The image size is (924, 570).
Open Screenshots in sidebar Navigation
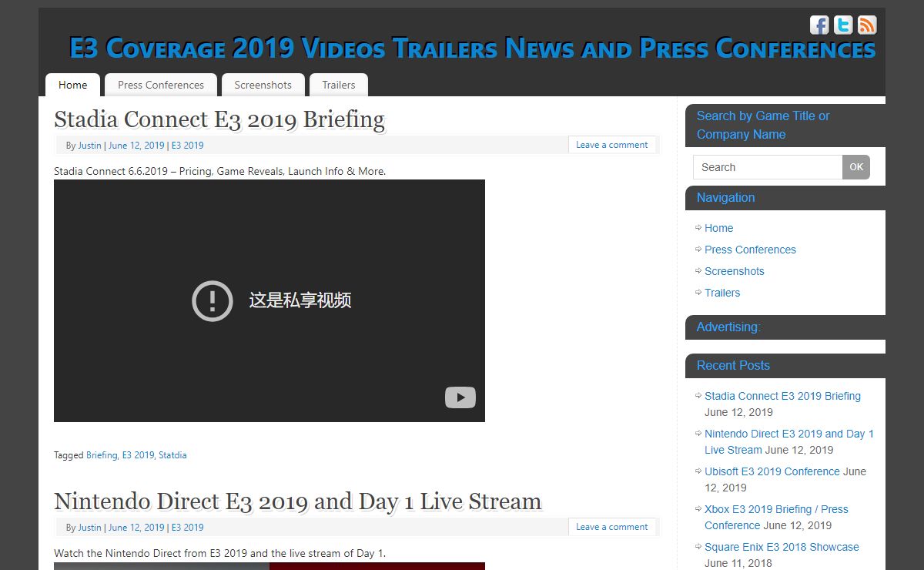(734, 271)
